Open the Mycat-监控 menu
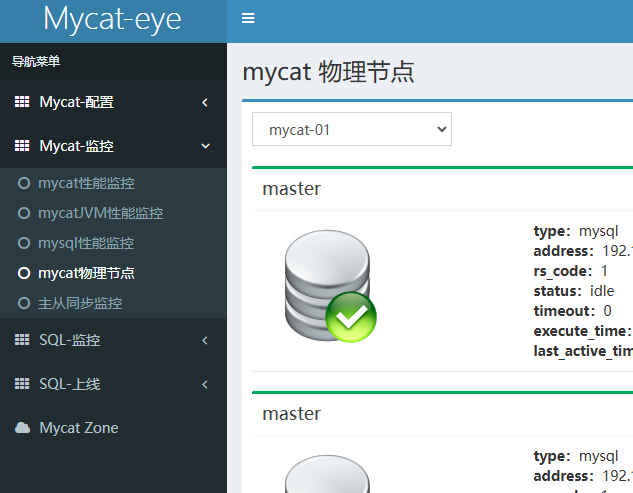The height and width of the screenshot is (493, 633). 113,146
